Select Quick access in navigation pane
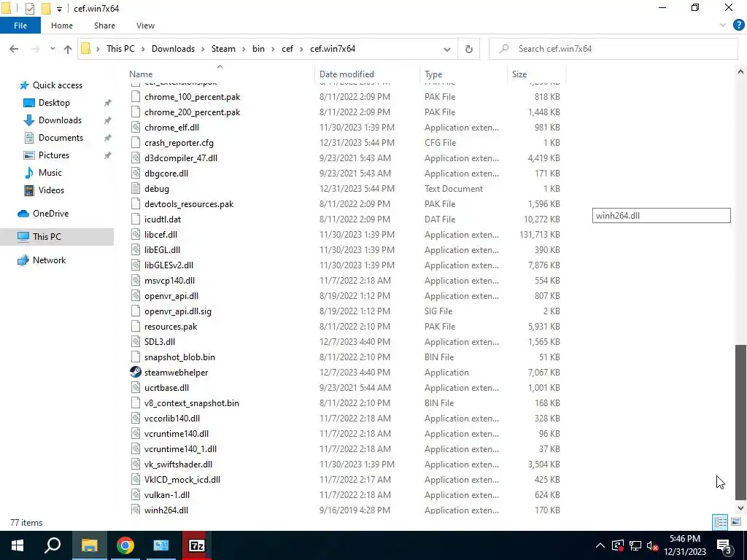 (57, 85)
